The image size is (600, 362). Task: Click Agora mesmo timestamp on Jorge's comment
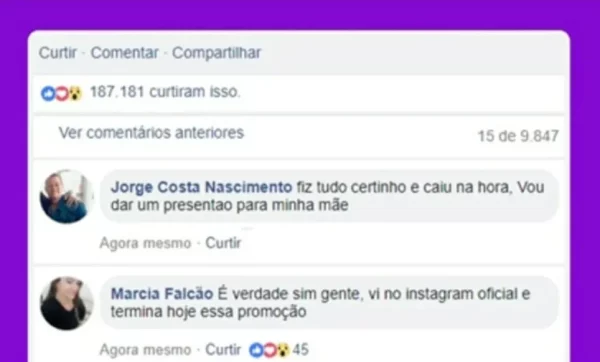tap(145, 243)
